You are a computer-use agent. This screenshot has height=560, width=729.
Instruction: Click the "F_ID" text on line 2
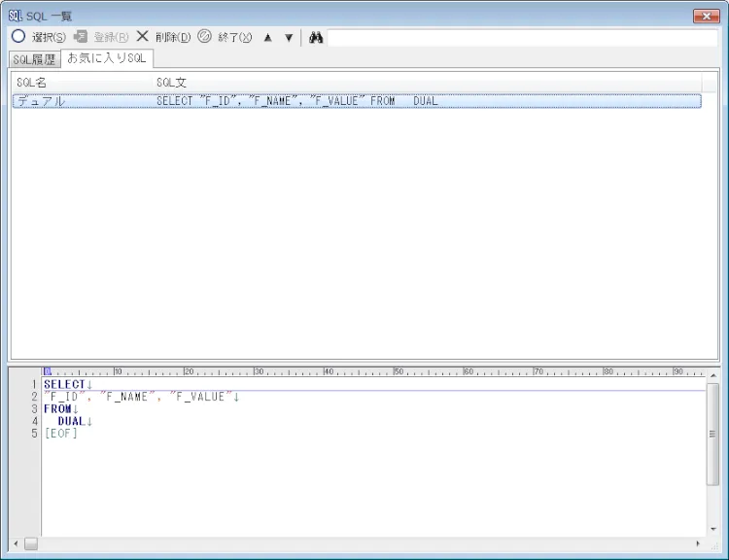click(64, 397)
